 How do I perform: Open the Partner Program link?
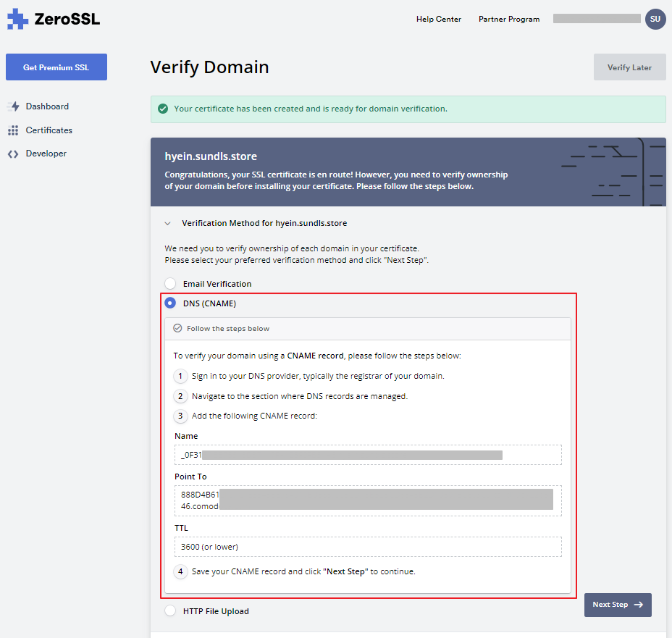509,20
